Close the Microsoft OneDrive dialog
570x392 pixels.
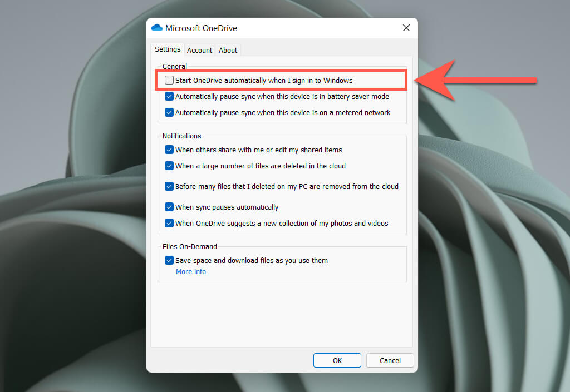point(406,28)
